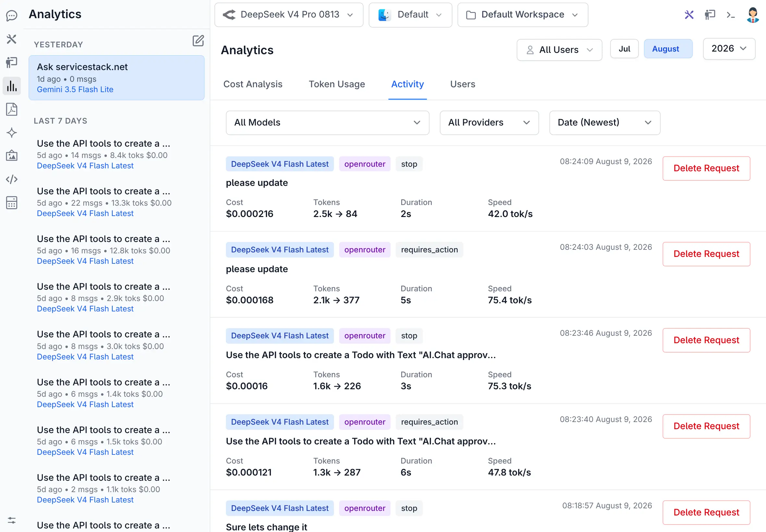Open the settings sliders icon at sidebar bottom
The width and height of the screenshot is (766, 532).
[12, 520]
